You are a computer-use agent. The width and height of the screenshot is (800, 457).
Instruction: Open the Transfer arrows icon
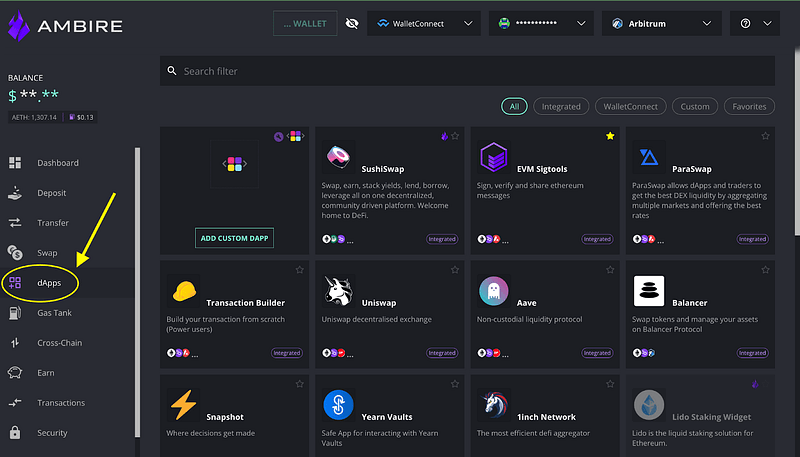click(15, 223)
